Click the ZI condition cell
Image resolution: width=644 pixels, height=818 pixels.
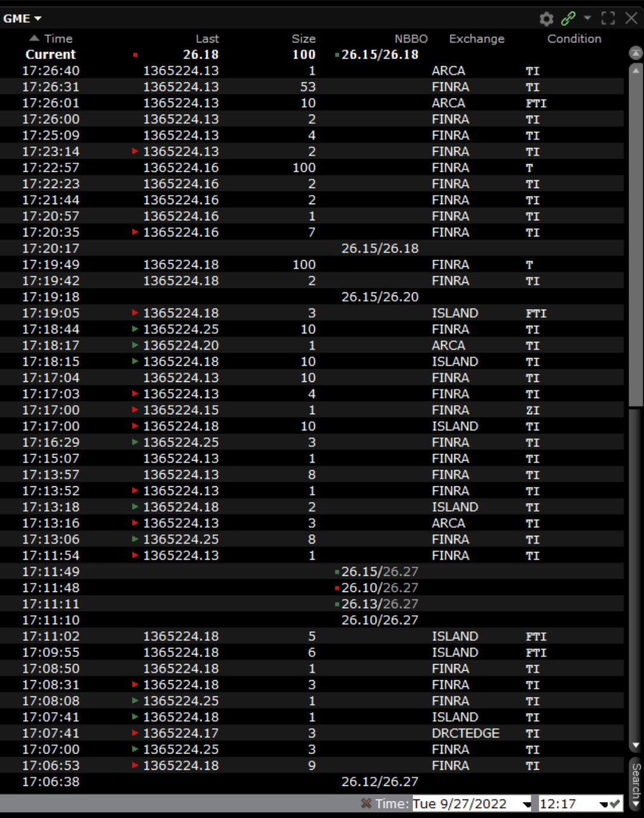[532, 410]
